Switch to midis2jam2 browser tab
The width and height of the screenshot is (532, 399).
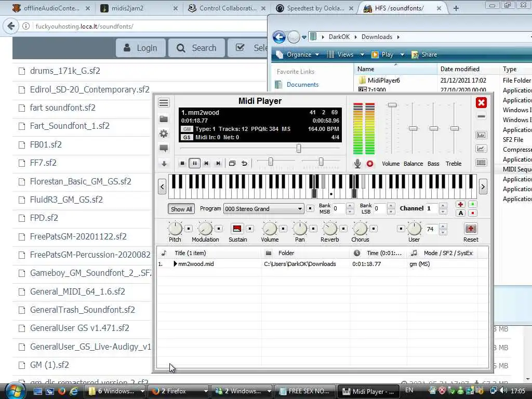coord(139,8)
